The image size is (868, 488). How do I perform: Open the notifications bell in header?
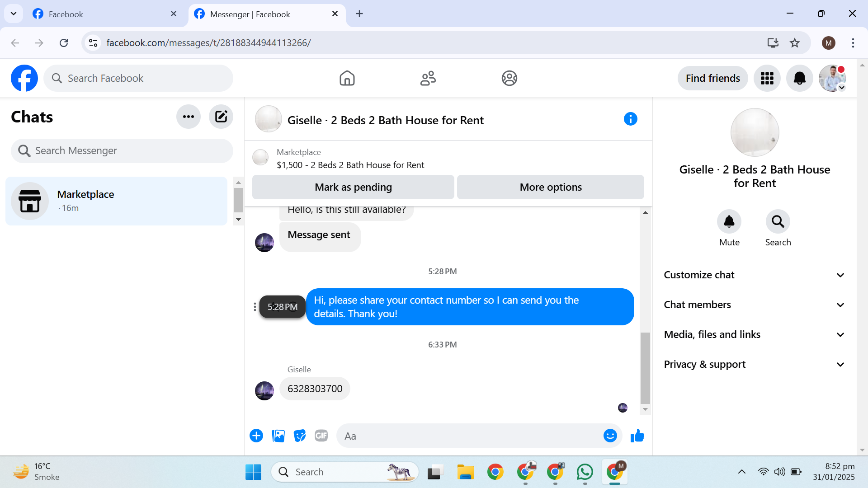(x=800, y=78)
